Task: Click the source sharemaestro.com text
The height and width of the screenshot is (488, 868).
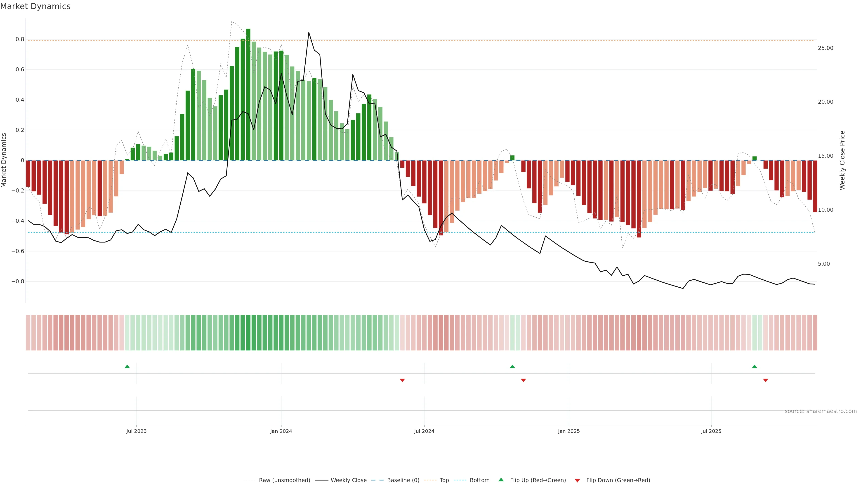Action: tap(821, 411)
